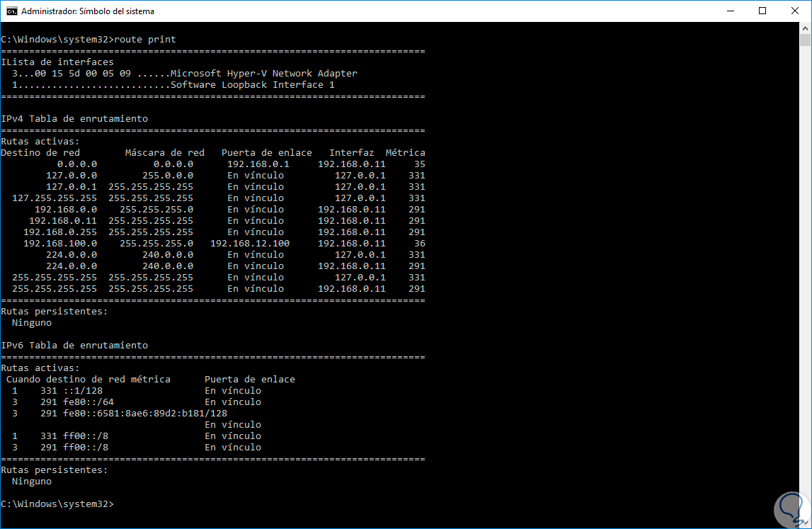Minimize the Símbolo del sistema window
This screenshot has width=812, height=529.
(730, 11)
